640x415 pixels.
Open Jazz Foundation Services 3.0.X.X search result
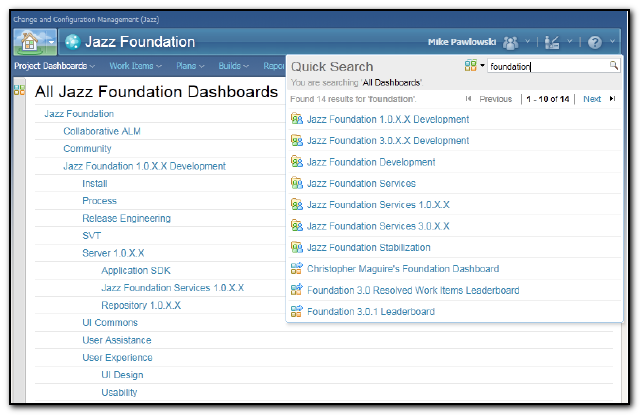(378, 226)
